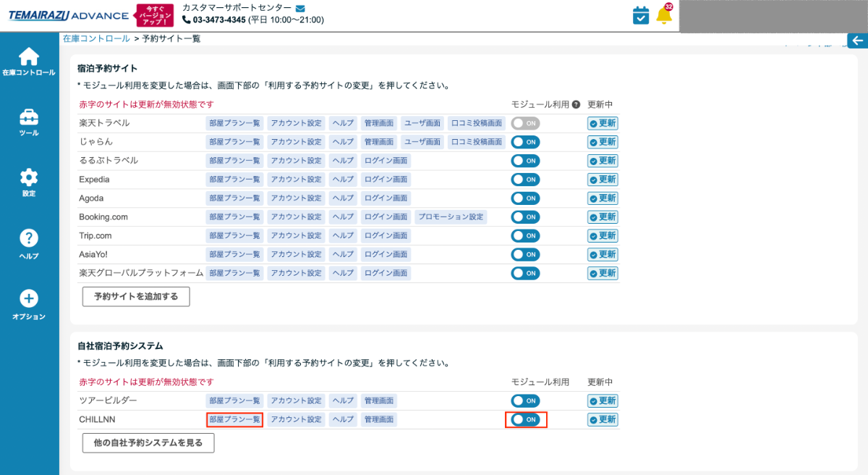
Task: Open 部屋プラン一覧 for CHILLNN
Action: click(234, 419)
